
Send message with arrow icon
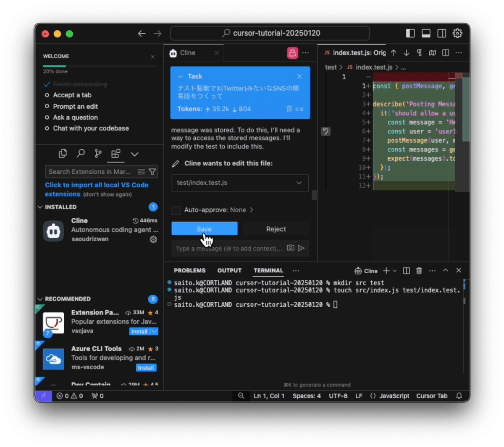(x=301, y=248)
